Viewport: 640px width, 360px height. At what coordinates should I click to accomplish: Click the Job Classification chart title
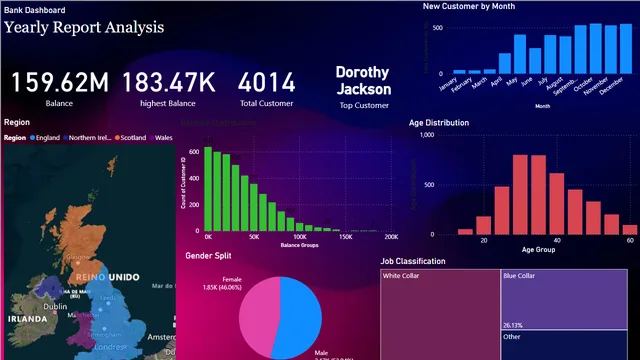[x=413, y=261]
